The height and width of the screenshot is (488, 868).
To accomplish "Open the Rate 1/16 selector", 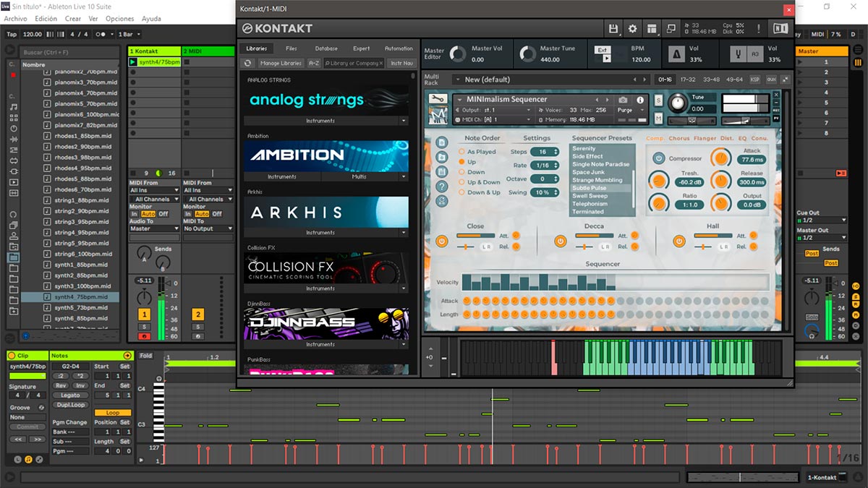I will [x=545, y=166].
